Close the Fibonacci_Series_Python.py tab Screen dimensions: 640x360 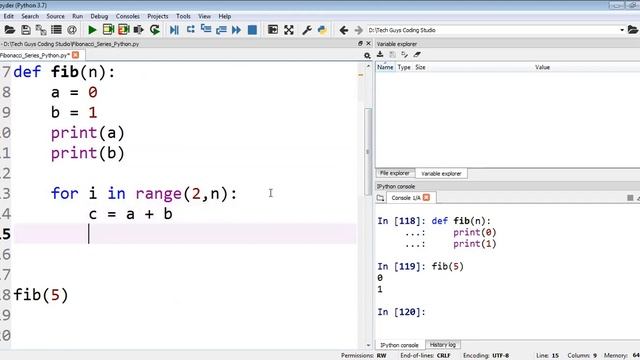[x=76, y=55]
